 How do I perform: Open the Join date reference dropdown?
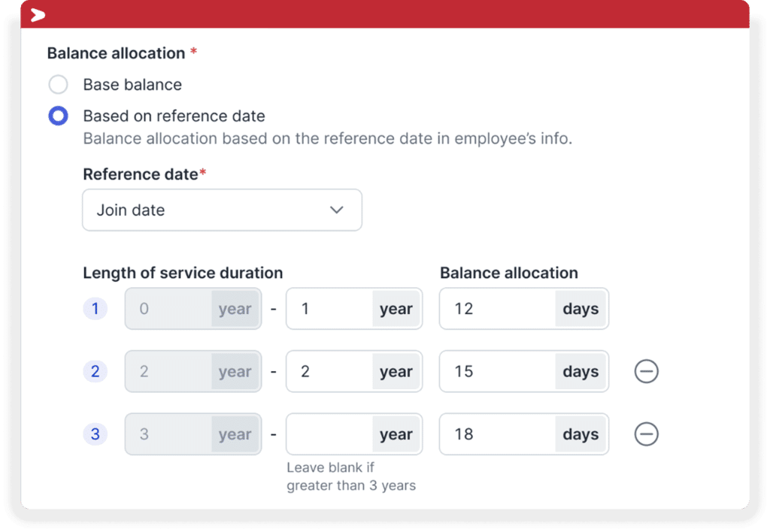click(222, 210)
